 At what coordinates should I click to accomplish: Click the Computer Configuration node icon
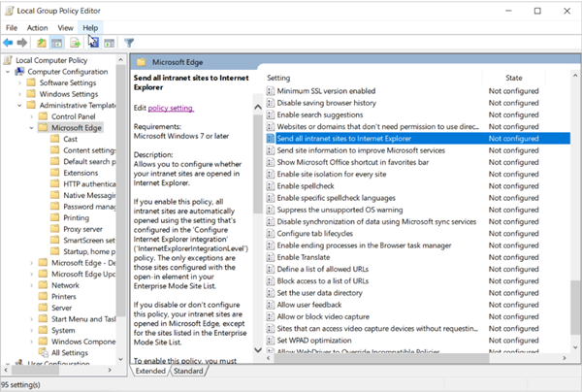(x=19, y=71)
